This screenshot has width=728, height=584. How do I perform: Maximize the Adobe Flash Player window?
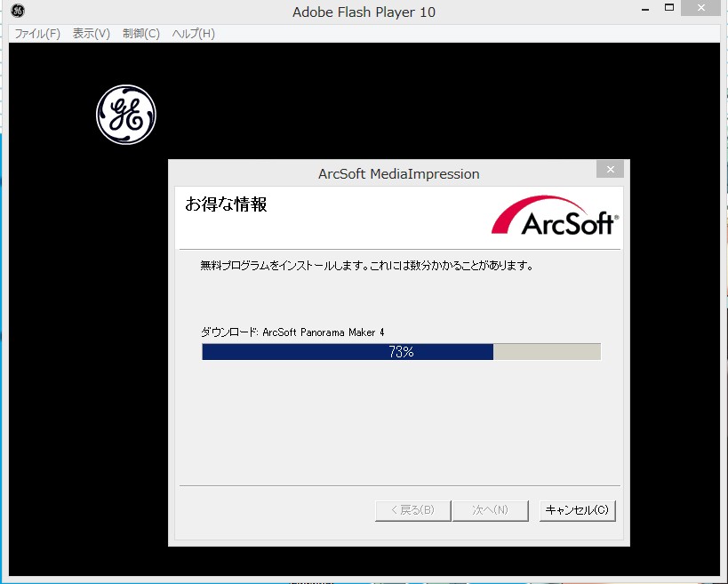(669, 8)
